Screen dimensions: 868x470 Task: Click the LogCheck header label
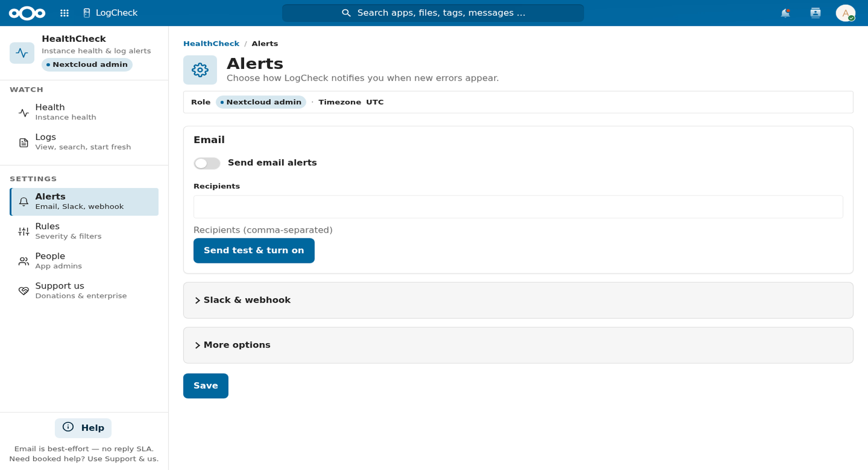(x=117, y=13)
